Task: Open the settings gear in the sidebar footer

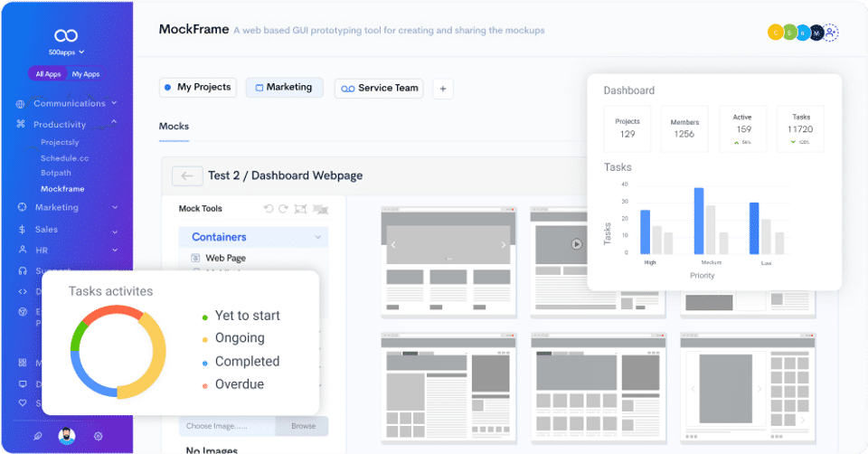Action: pyautogui.click(x=98, y=436)
